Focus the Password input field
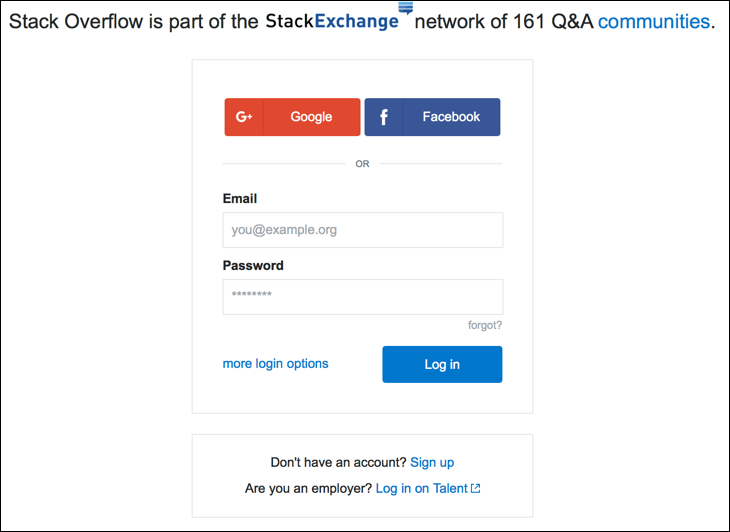Viewport: 730px width, 532px height. tap(362, 296)
